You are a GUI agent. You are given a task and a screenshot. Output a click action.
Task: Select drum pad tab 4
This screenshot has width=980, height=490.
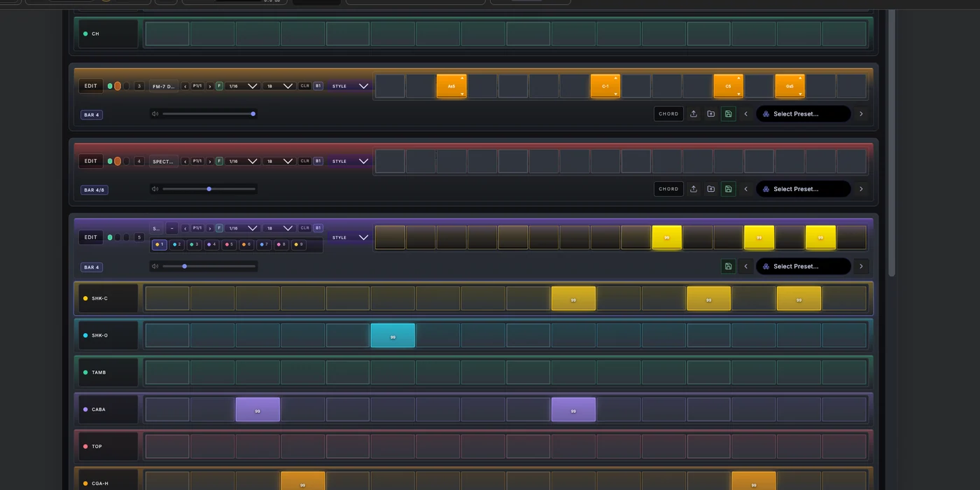(211, 245)
